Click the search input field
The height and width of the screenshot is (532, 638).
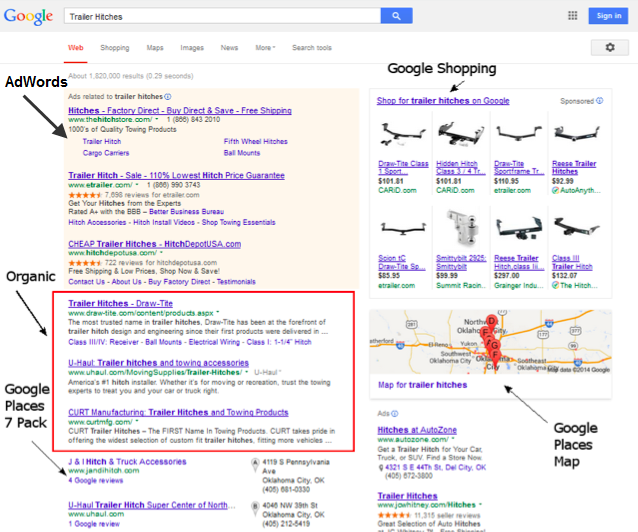pyautogui.click(x=222, y=16)
